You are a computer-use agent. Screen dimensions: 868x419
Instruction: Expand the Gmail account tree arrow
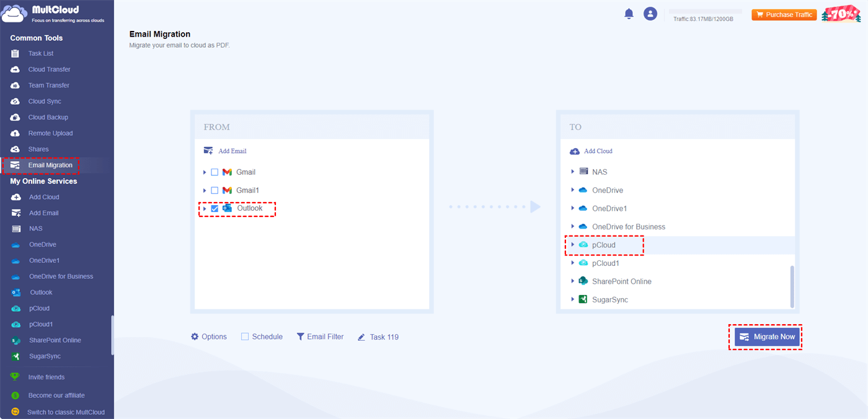click(205, 172)
